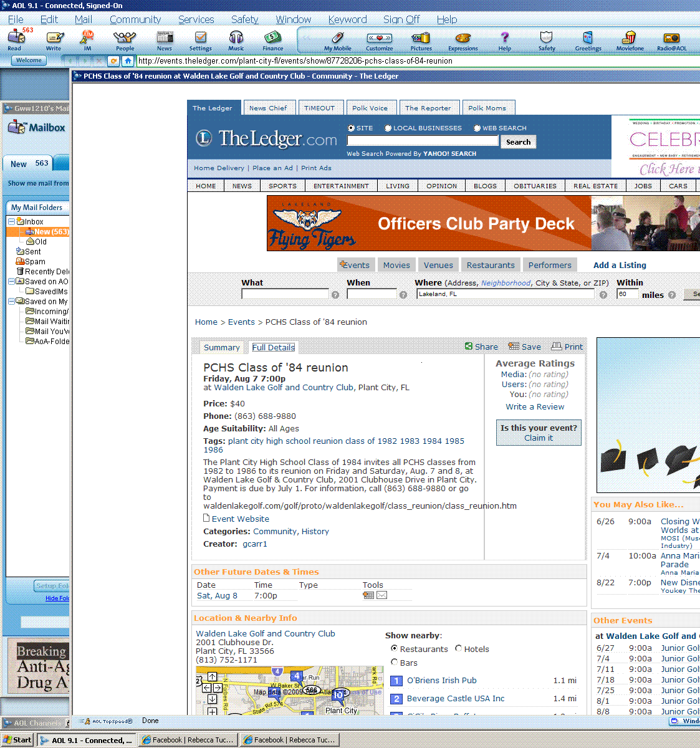The image size is (700, 748).
Task: Click in the What search field
Action: tap(285, 294)
